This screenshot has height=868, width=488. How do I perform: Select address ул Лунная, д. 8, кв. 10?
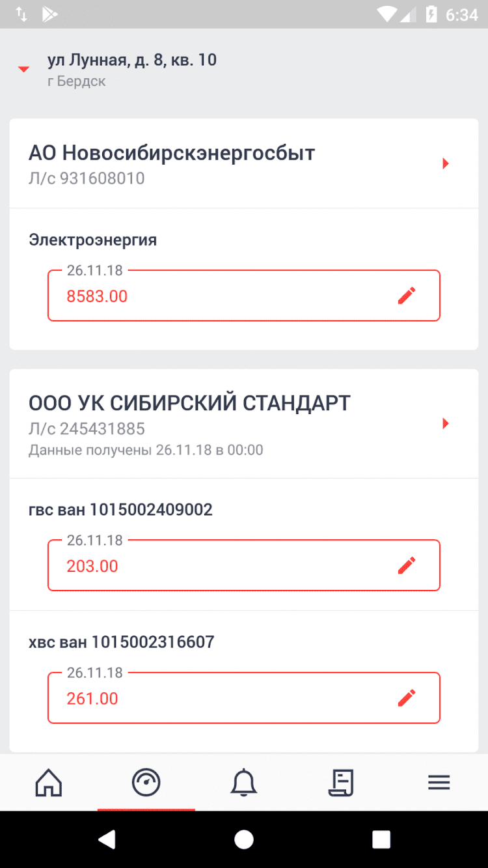coord(132,61)
